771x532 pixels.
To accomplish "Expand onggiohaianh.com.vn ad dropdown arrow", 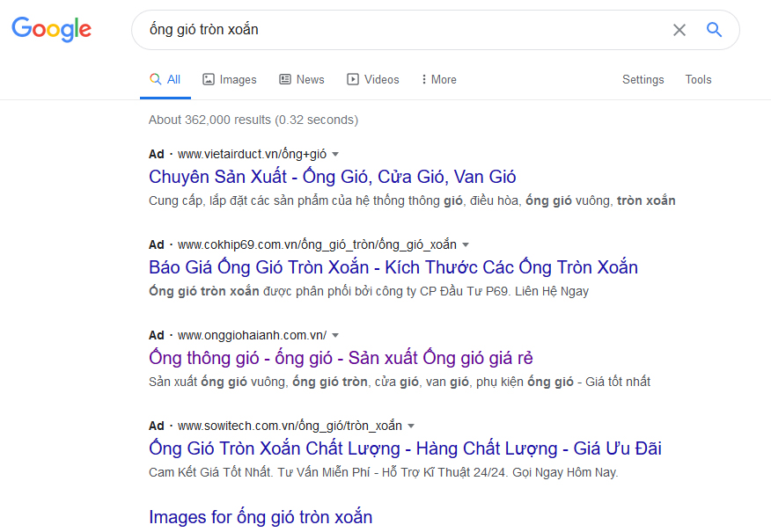I will click(335, 336).
